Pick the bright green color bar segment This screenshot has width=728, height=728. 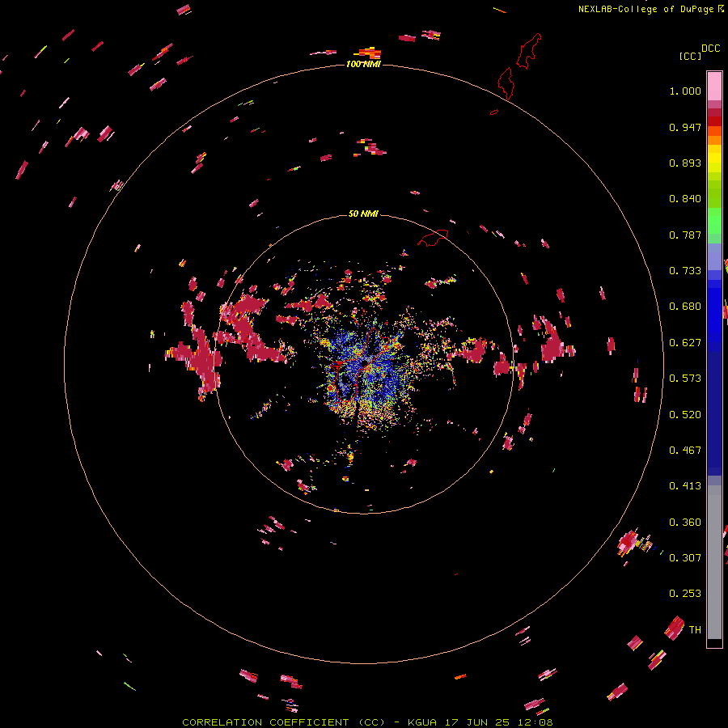[x=714, y=221]
